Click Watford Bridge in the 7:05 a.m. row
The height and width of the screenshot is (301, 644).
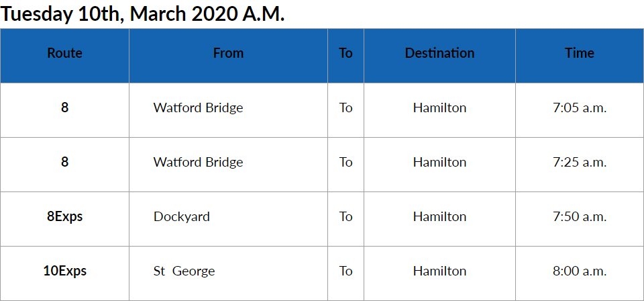(198, 107)
